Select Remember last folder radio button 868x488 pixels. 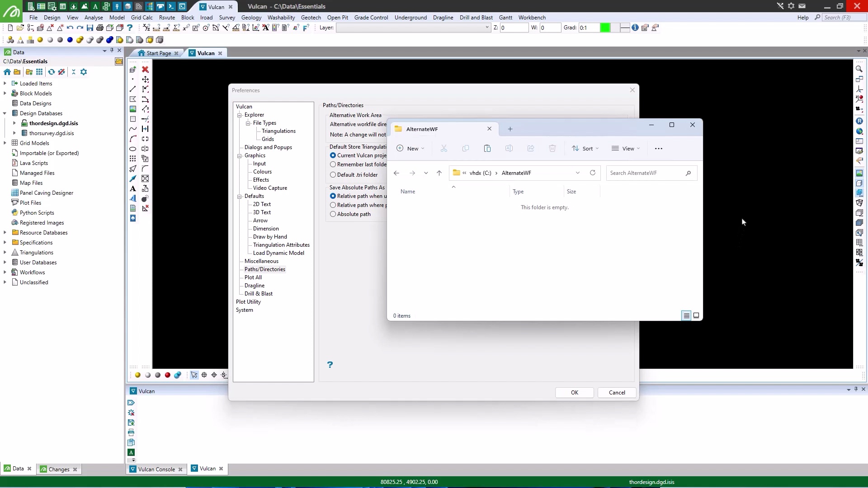(x=333, y=164)
